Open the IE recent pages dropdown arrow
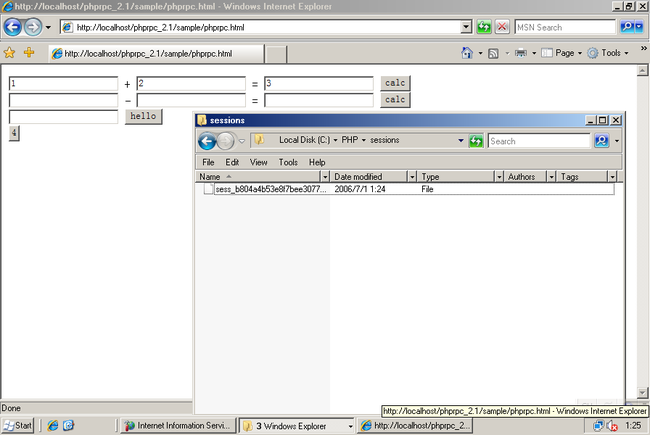The width and height of the screenshot is (650, 435). [x=48, y=28]
